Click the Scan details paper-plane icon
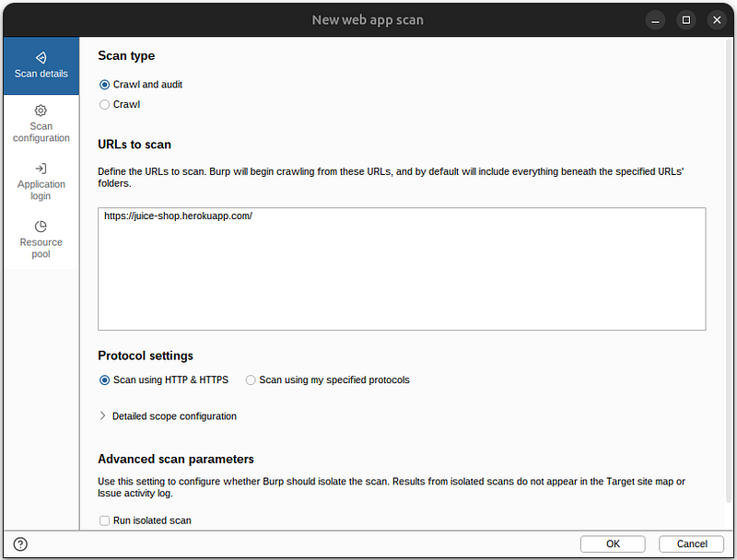Image resolution: width=737 pixels, height=560 pixels. 41,57
